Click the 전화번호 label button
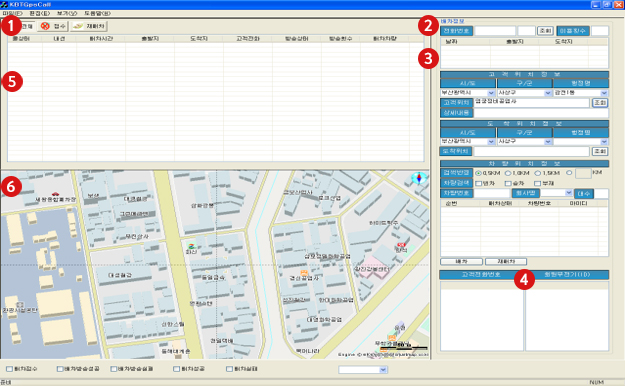The width and height of the screenshot is (625, 386). click(x=457, y=31)
